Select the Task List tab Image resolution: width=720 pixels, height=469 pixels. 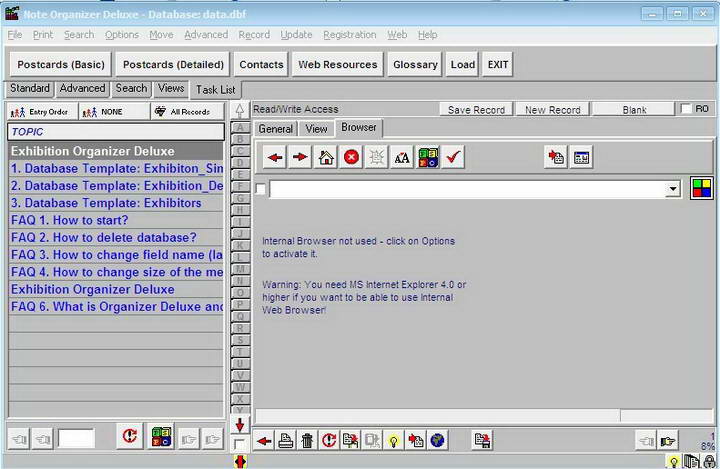point(215,90)
